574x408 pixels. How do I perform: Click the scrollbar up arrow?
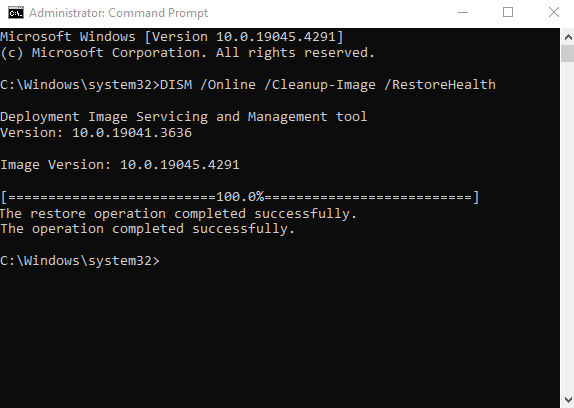point(567,37)
